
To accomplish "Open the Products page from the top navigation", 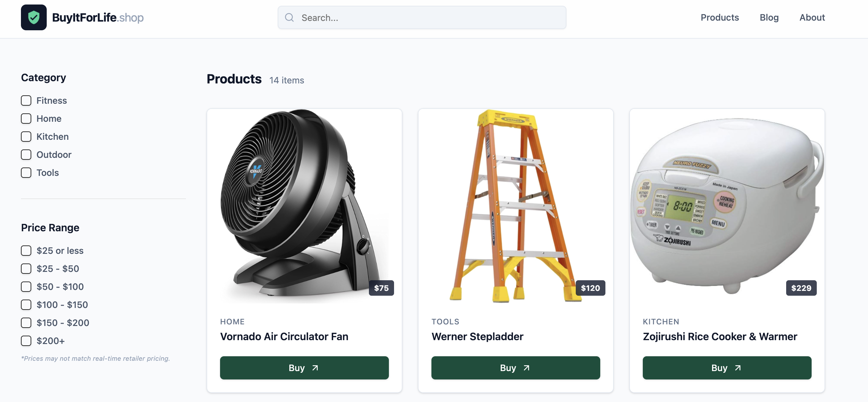I will tap(719, 17).
